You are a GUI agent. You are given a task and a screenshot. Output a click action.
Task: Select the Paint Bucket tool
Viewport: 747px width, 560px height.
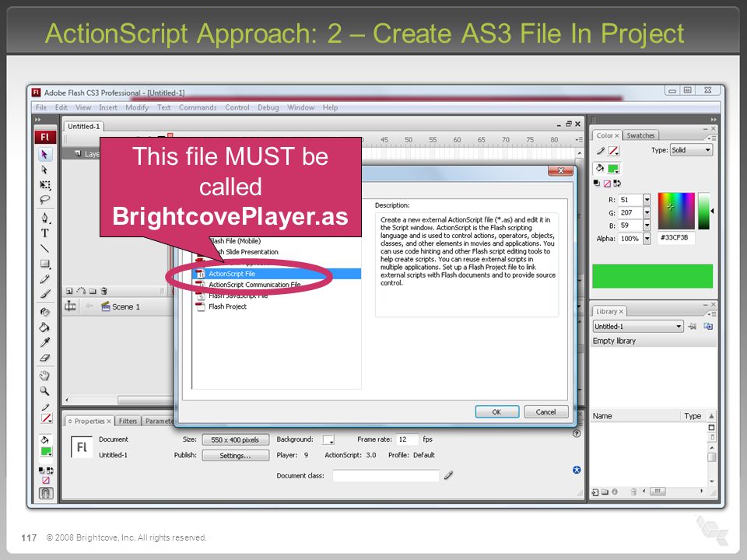(x=45, y=327)
